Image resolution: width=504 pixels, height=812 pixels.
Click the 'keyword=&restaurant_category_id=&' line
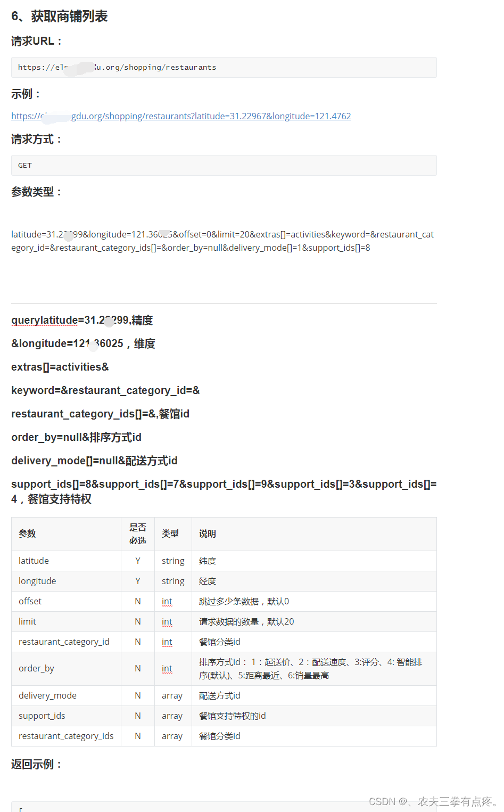click(x=105, y=390)
